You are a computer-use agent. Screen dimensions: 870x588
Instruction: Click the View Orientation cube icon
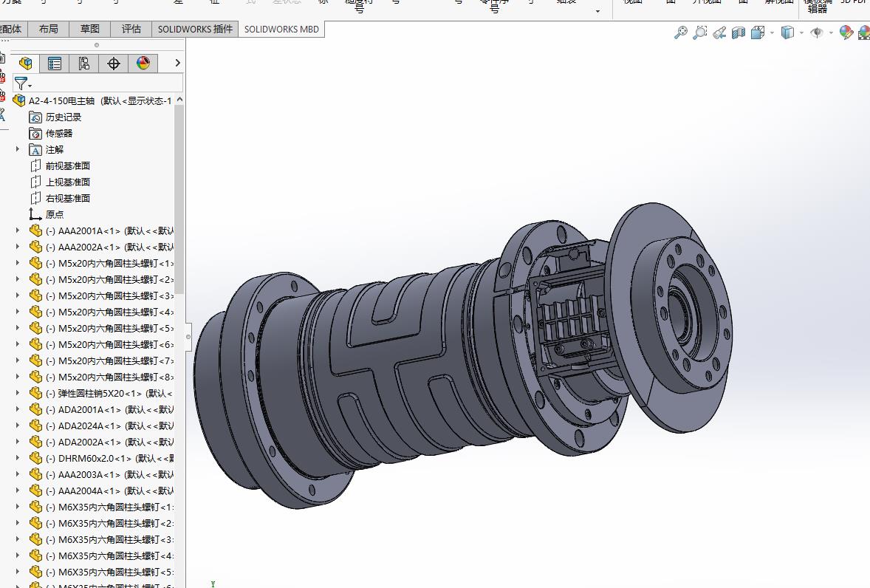pyautogui.click(x=758, y=33)
